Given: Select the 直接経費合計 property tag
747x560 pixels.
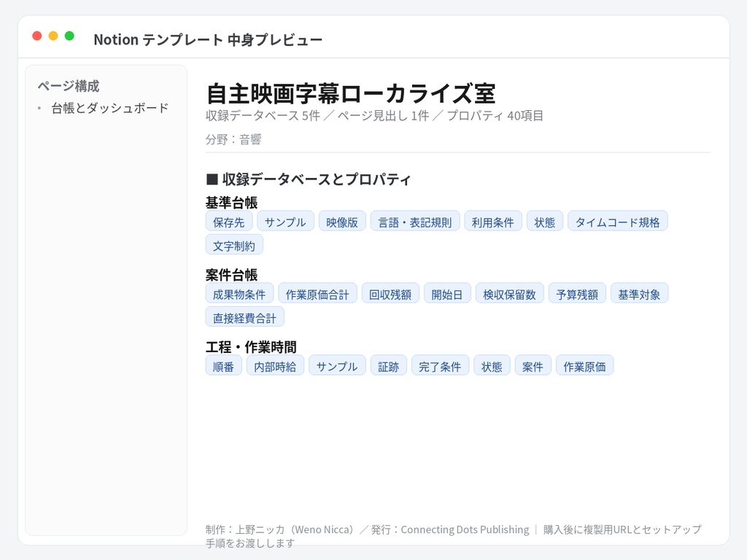Looking at the screenshot, I should [245, 316].
